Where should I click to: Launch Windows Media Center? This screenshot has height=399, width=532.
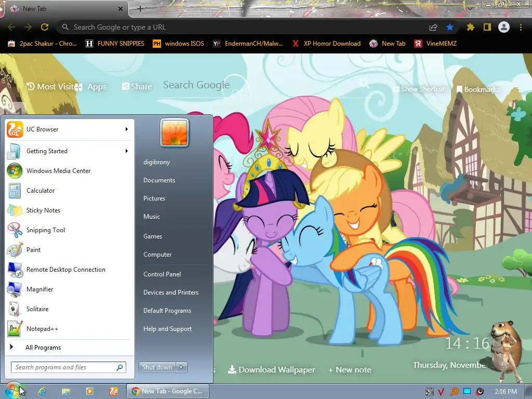click(x=70, y=170)
